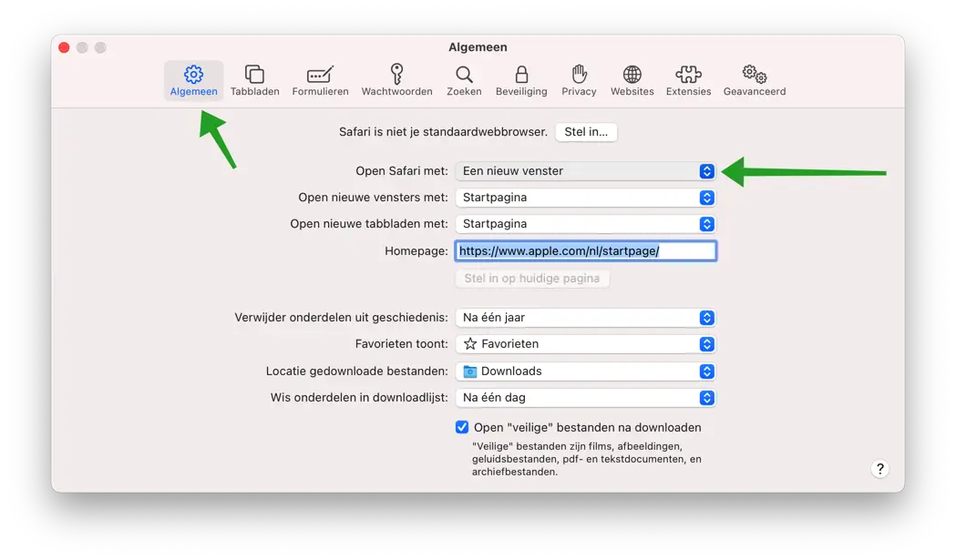Open the Privacy hand icon pane
This screenshot has width=956, height=560.
(x=579, y=80)
